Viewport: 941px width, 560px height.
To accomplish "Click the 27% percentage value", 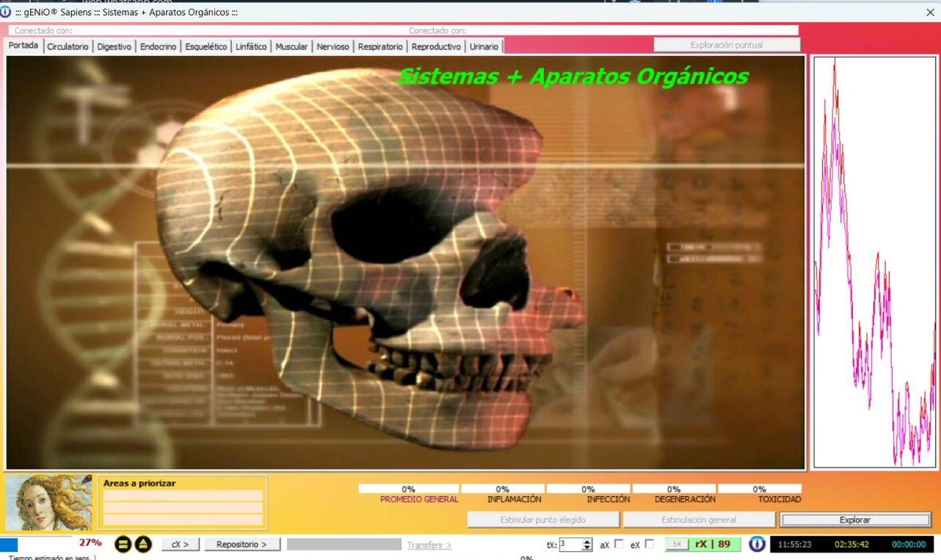I will tap(90, 543).
